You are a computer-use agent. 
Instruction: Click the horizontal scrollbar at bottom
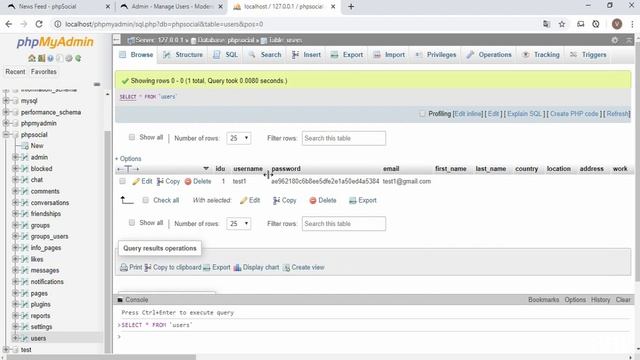tap(101, 357)
